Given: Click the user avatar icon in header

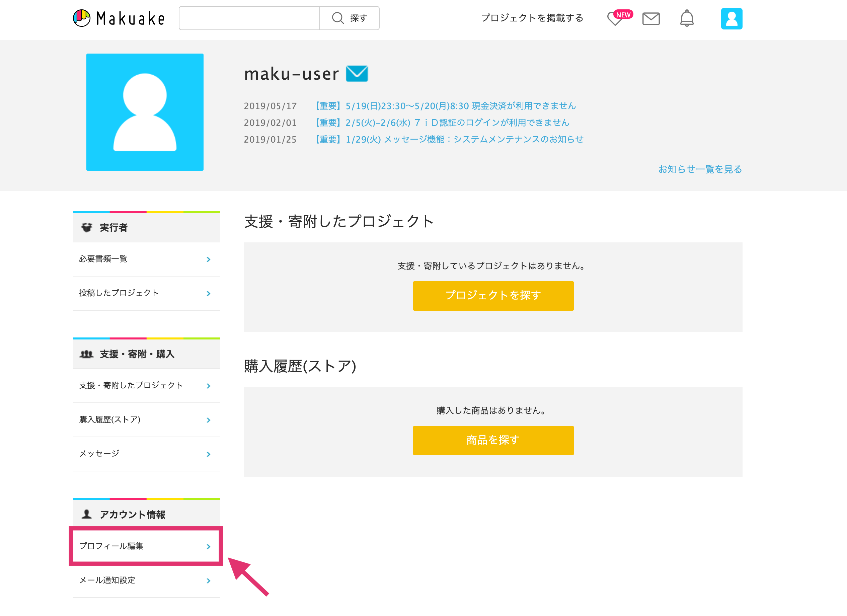Looking at the screenshot, I should pyautogui.click(x=731, y=18).
